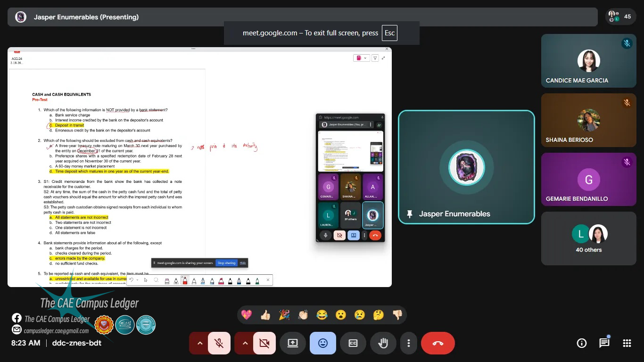Select the red pen in annotation toolbar
Screen dimensions: 644x362
pyautogui.click(x=185, y=280)
